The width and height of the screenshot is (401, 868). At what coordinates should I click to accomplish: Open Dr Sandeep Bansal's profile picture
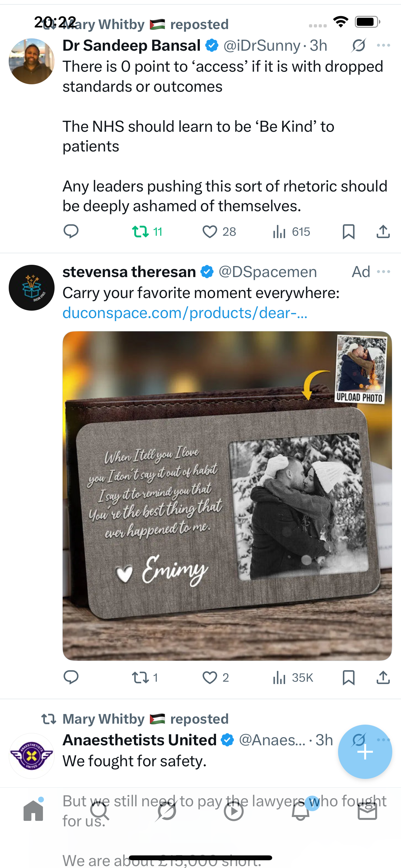click(32, 61)
